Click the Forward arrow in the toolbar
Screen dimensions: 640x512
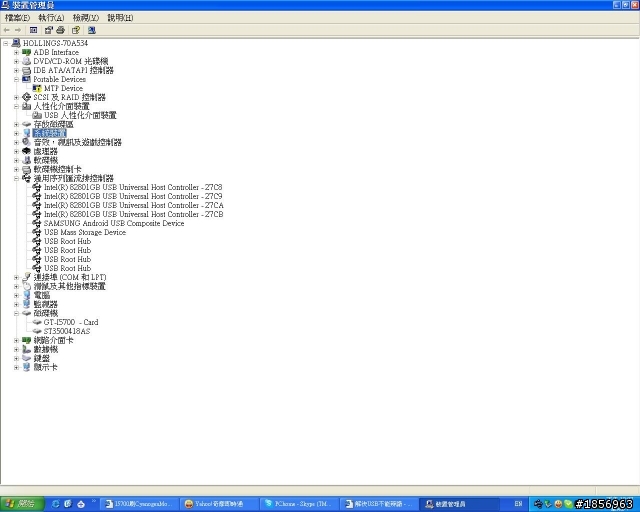tap(18, 30)
